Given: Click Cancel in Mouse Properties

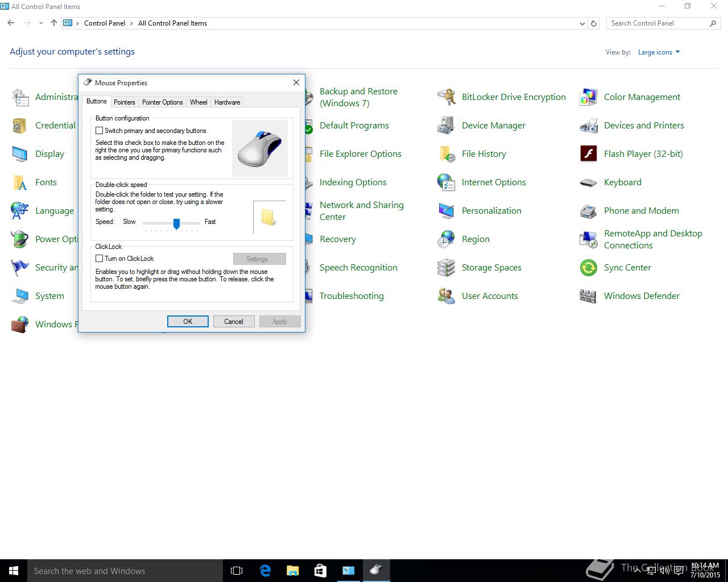Looking at the screenshot, I should pyautogui.click(x=234, y=322).
